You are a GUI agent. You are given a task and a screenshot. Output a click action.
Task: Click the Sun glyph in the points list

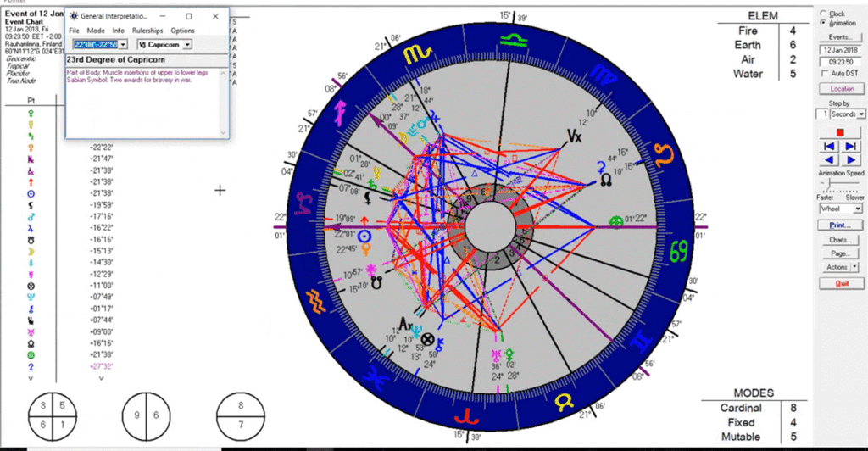coord(31,193)
